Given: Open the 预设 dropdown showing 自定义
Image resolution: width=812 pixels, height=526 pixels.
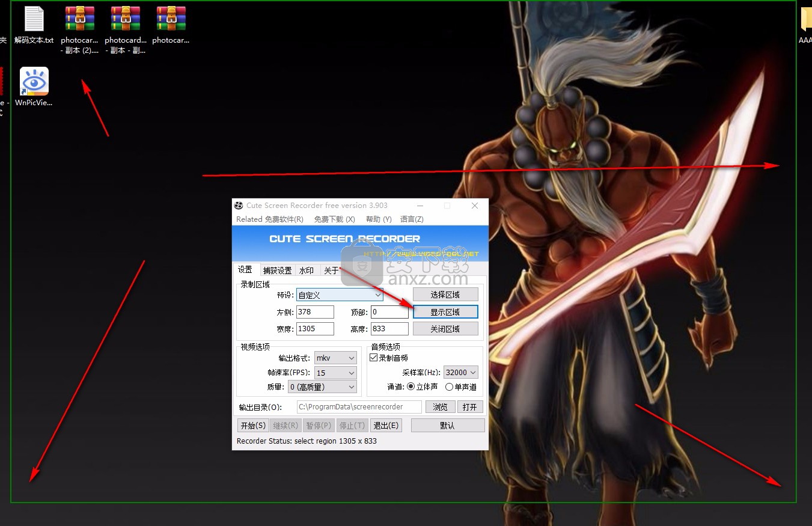Looking at the screenshot, I should pos(340,295).
